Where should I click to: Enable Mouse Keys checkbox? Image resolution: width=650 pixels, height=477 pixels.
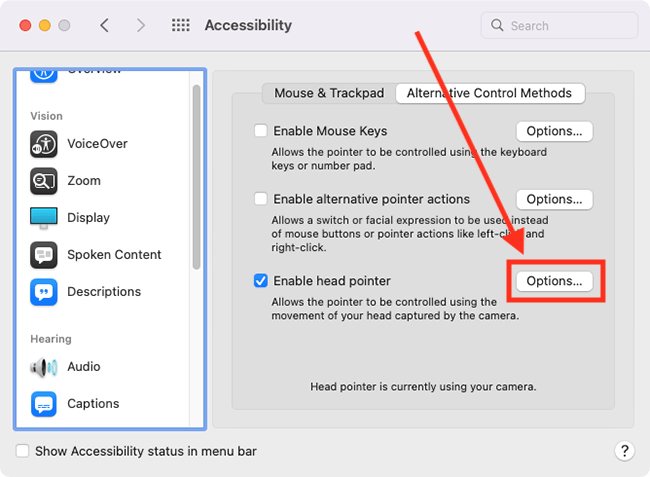coord(261,131)
